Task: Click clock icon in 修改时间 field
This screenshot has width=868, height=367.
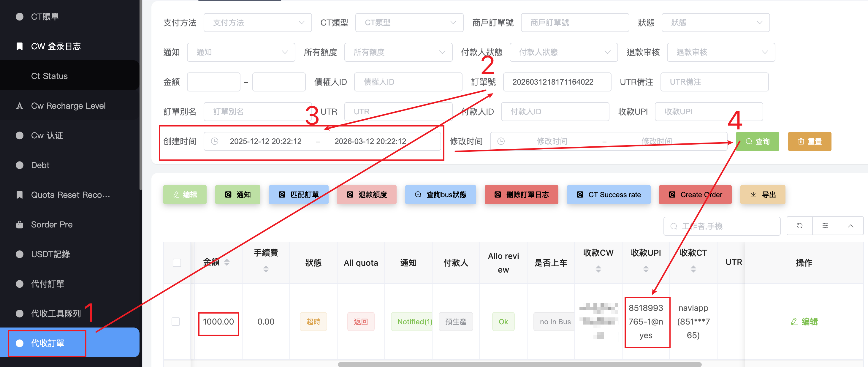Action: coord(501,141)
